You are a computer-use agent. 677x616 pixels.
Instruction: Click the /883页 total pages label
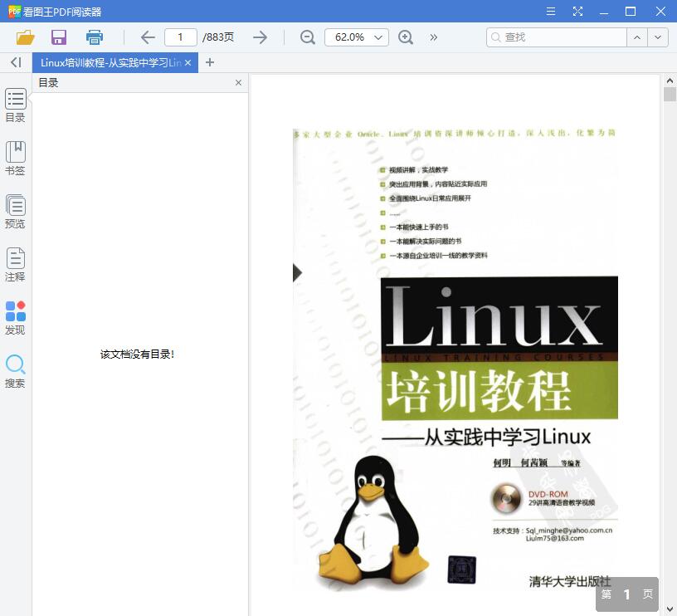click(x=218, y=37)
